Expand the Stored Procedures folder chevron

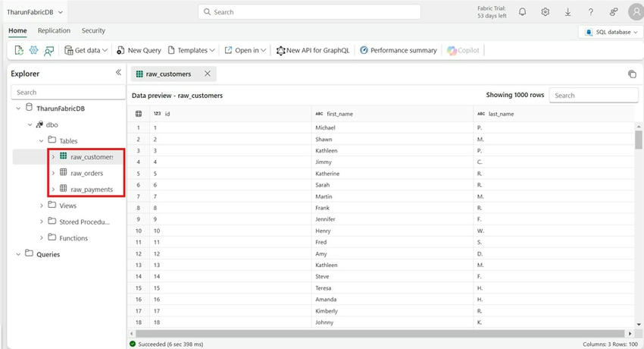41,222
